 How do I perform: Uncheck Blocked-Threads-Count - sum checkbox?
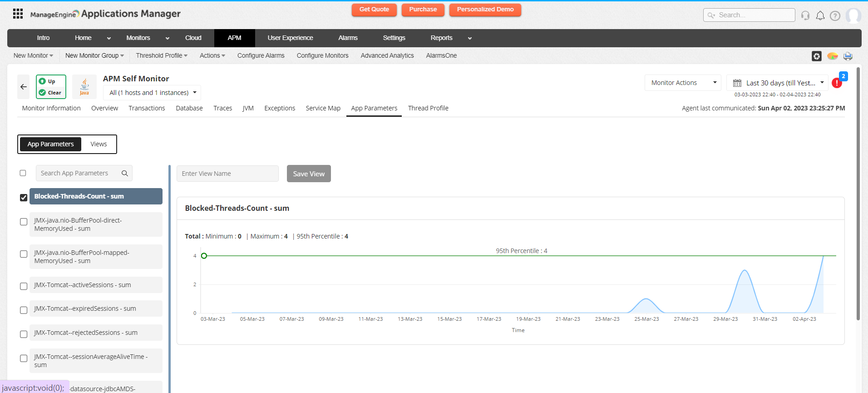coord(24,198)
